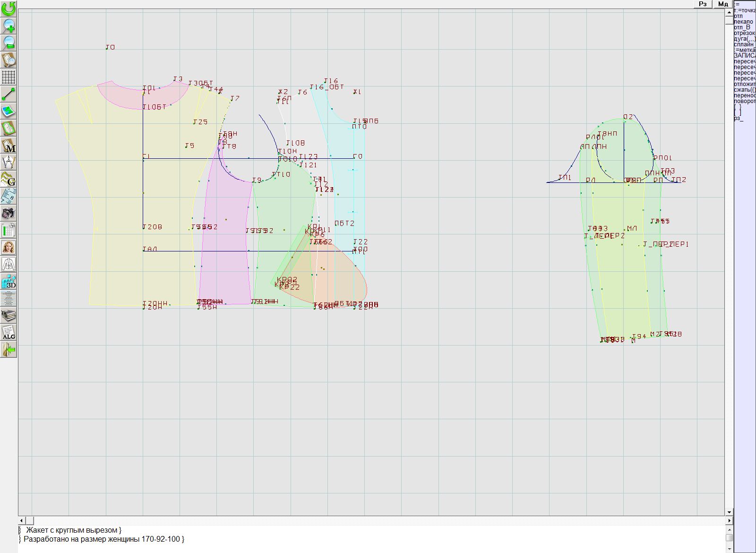The height and width of the screenshot is (553, 756).
Task: Select the line segment tool
Action: coord(9,94)
